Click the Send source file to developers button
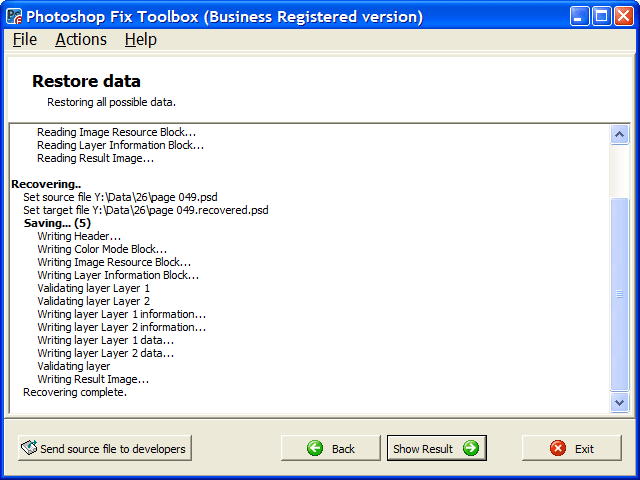 coord(105,448)
